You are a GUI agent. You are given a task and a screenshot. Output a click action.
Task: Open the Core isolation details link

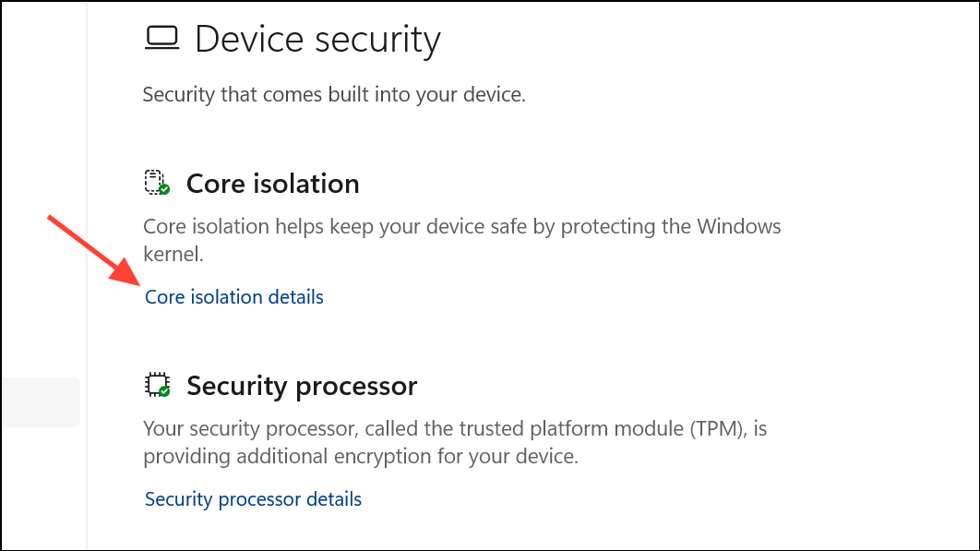click(234, 297)
